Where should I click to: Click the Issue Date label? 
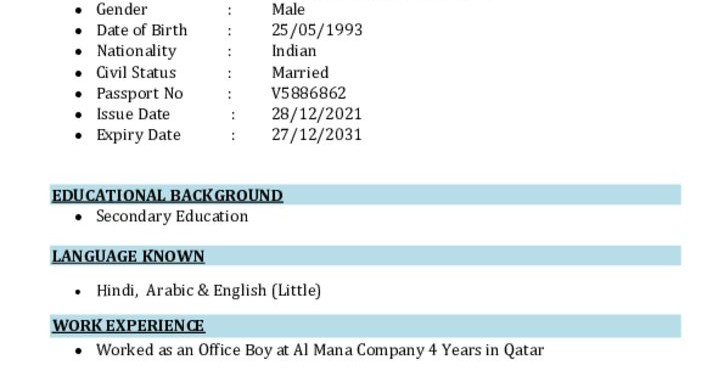pyautogui.click(x=133, y=114)
